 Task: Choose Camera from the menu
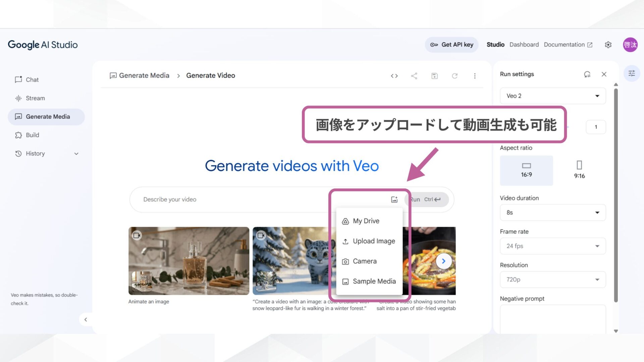369,261
